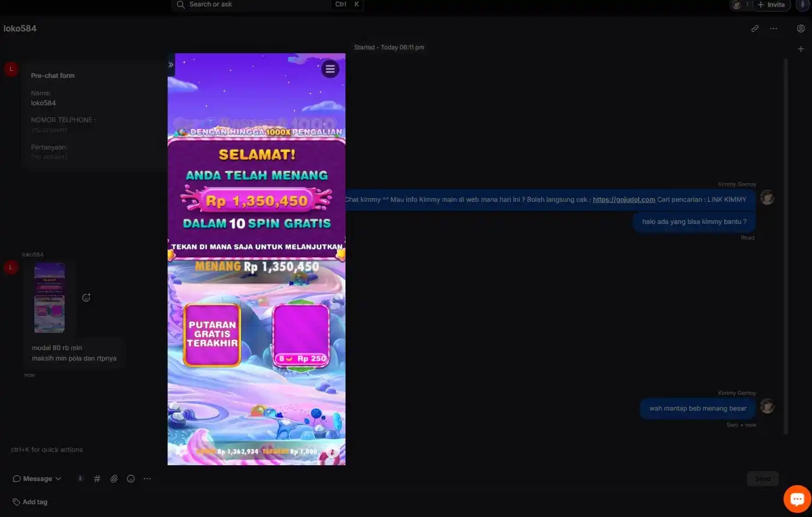Click the 'Pre-chat form' heading
Screen dimensions: 812x517
52,76
